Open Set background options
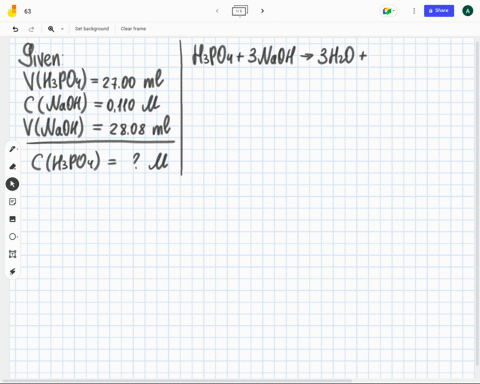This screenshot has width=480, height=384. pyautogui.click(x=92, y=29)
